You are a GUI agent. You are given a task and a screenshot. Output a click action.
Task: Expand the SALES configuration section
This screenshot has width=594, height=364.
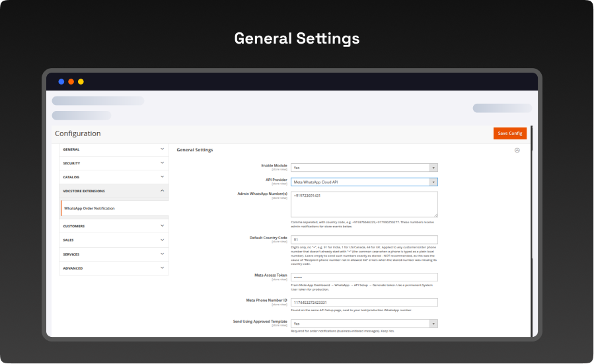[x=114, y=240]
